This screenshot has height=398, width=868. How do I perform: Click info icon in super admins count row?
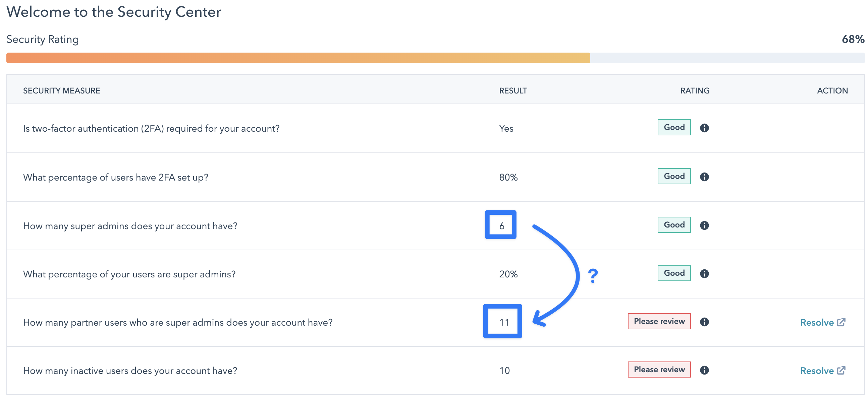(704, 225)
